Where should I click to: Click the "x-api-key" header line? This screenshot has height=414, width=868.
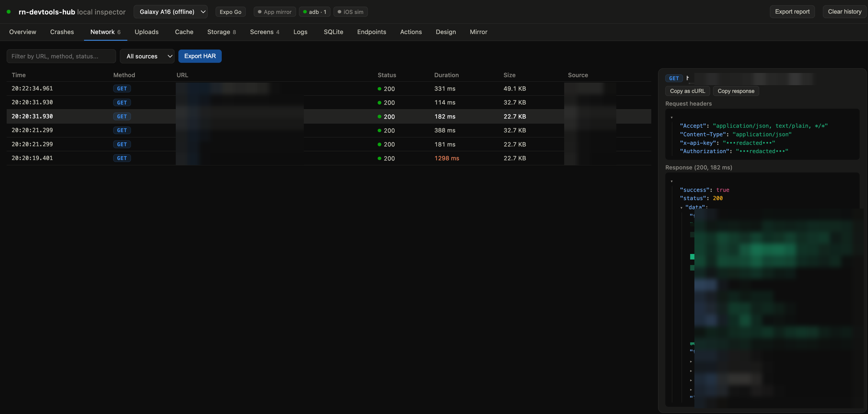pyautogui.click(x=727, y=142)
